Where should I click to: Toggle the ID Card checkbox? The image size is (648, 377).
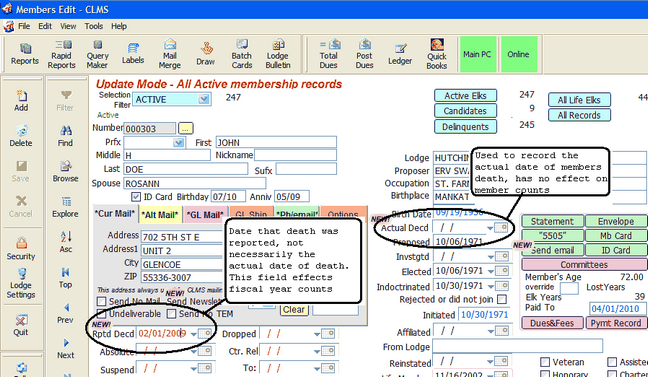[136, 197]
